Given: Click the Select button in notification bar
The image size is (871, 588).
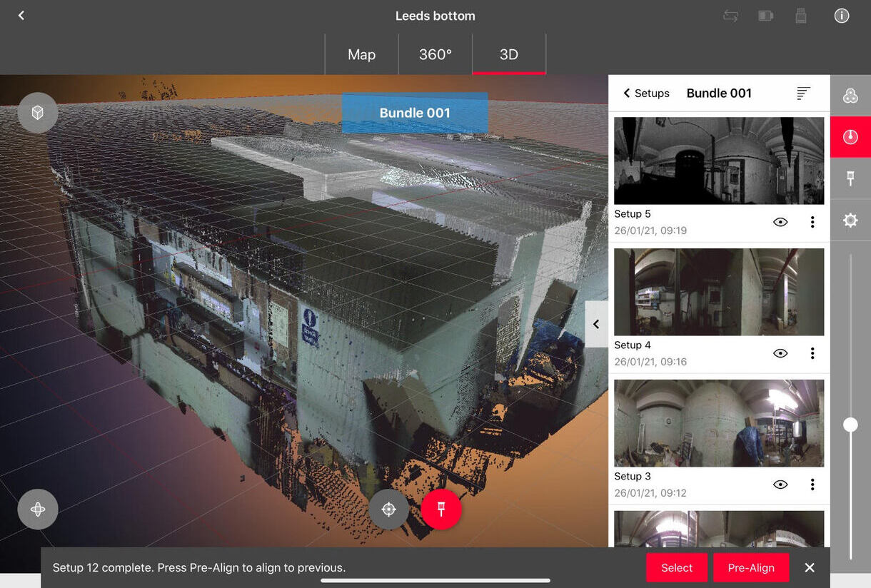Looking at the screenshot, I should [676, 568].
